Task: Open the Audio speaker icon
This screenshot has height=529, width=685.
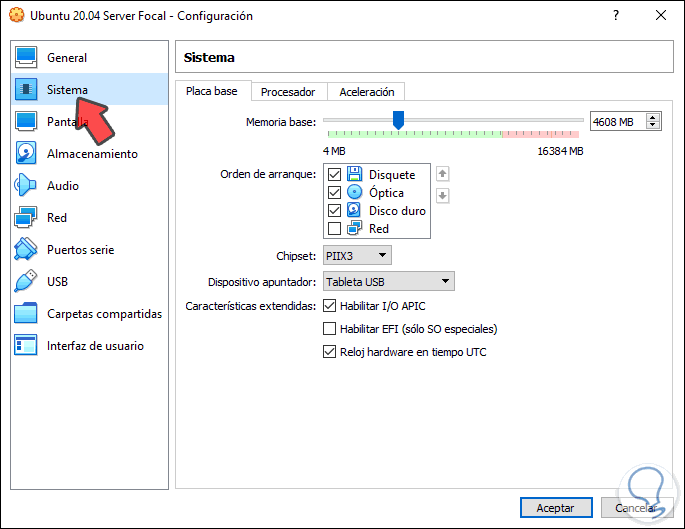Action: [26, 185]
